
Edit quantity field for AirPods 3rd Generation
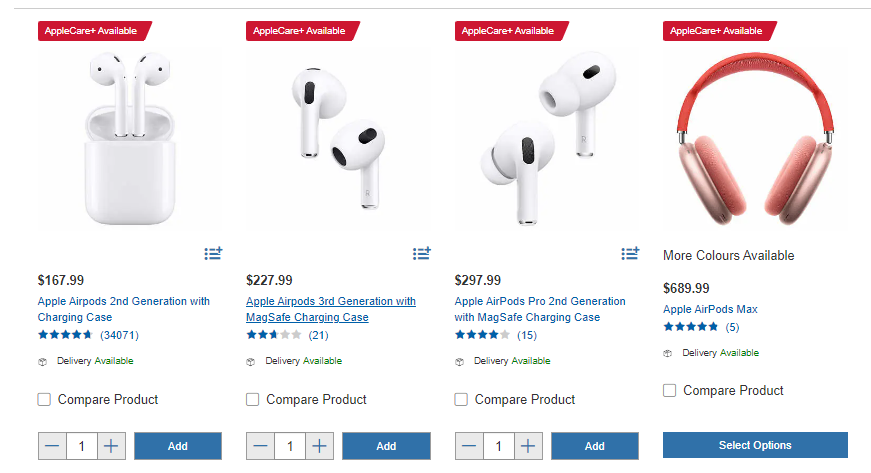pyautogui.click(x=290, y=446)
